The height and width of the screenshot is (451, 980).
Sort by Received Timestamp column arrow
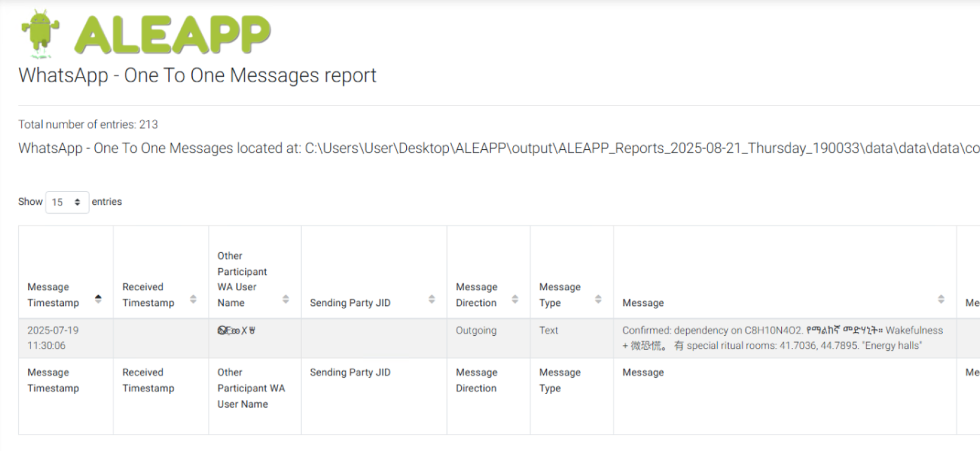coord(193,299)
